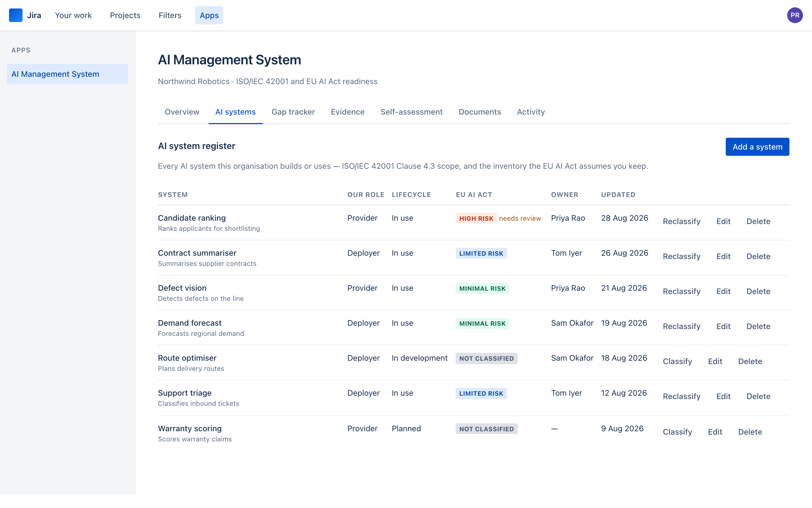Open the PR user avatar
This screenshot has height=508, width=812.
[795, 15]
